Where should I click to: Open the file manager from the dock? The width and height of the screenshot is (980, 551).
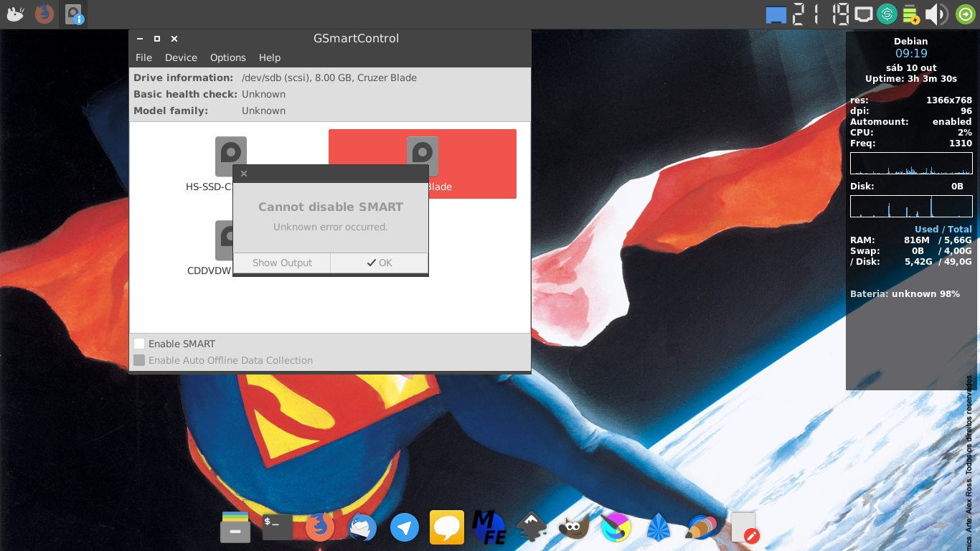click(235, 527)
